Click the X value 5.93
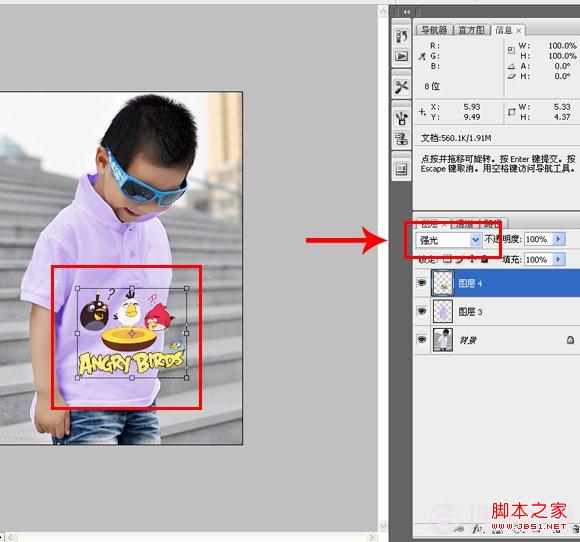Image resolution: width=580 pixels, height=542 pixels. 472,107
